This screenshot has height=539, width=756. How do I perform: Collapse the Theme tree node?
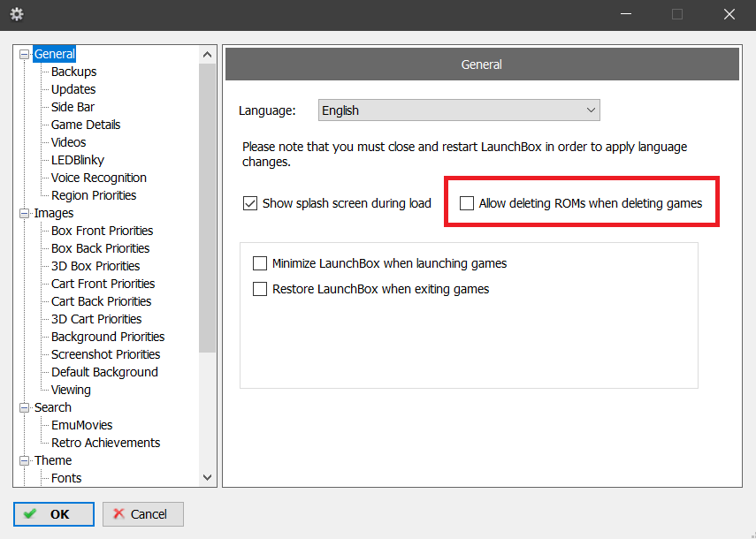24,460
